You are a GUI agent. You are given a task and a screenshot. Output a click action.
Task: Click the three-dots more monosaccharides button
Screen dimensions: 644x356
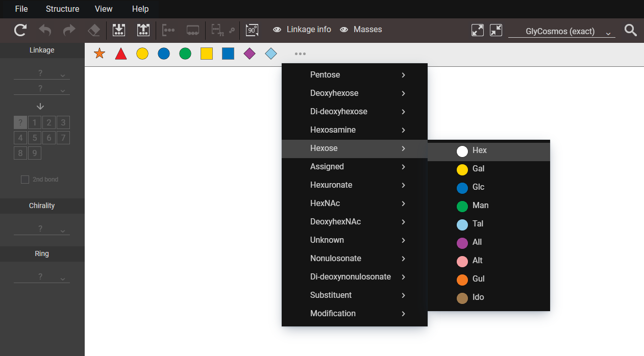[300, 54]
